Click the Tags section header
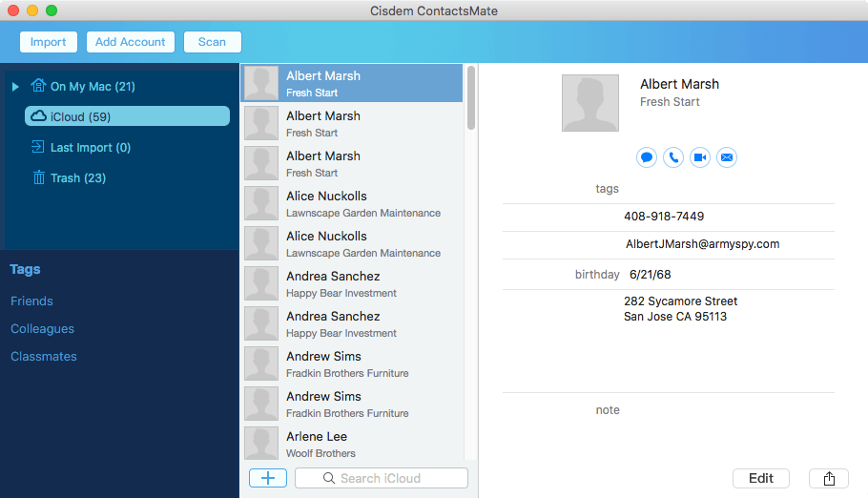This screenshot has width=868, height=498. click(25, 269)
